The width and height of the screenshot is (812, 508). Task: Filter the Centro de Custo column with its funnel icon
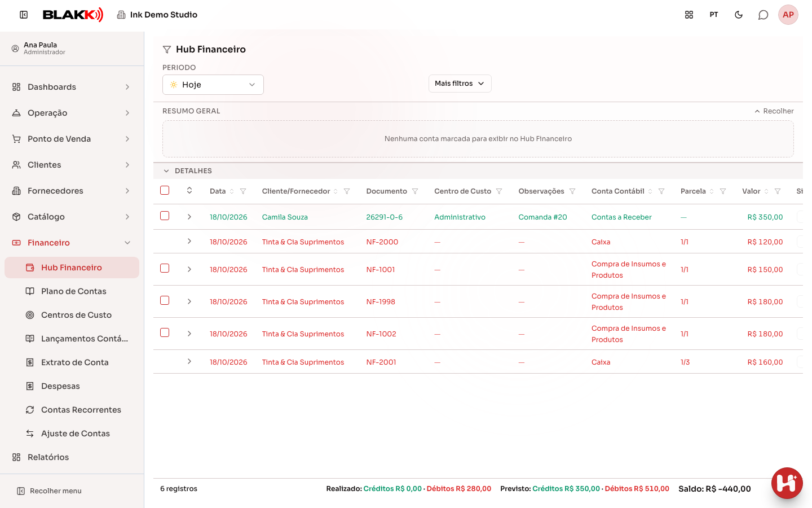499,191
